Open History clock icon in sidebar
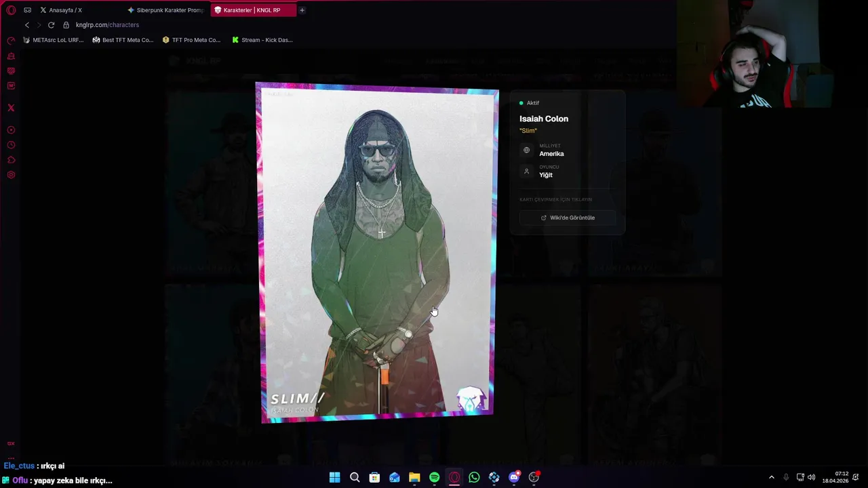The image size is (868, 488). (11, 145)
